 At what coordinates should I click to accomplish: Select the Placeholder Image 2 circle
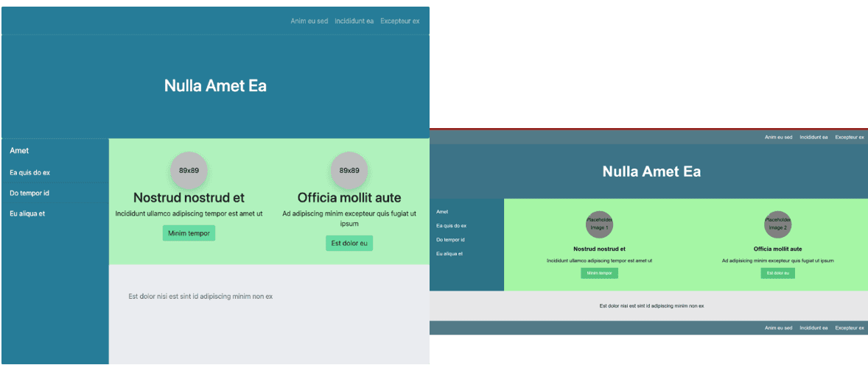point(778,224)
